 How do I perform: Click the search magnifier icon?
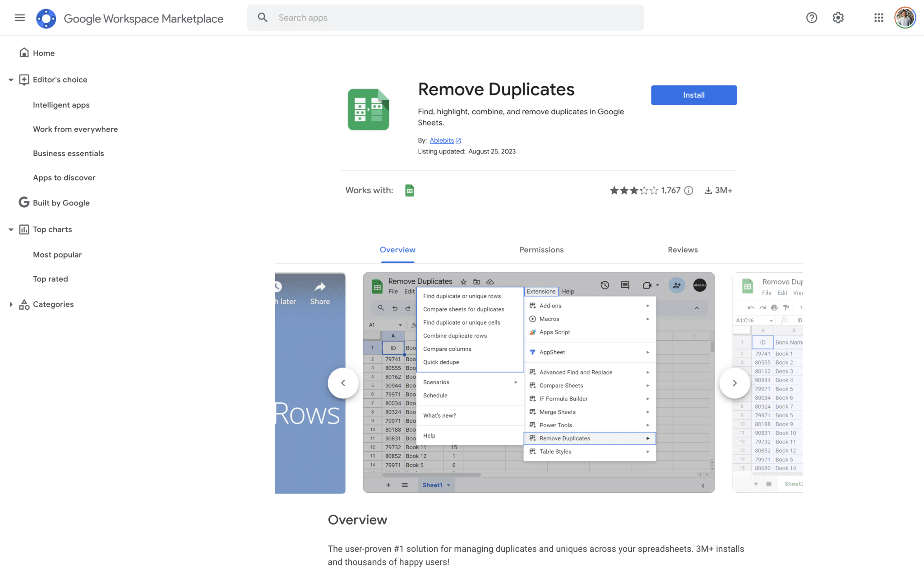[263, 18]
